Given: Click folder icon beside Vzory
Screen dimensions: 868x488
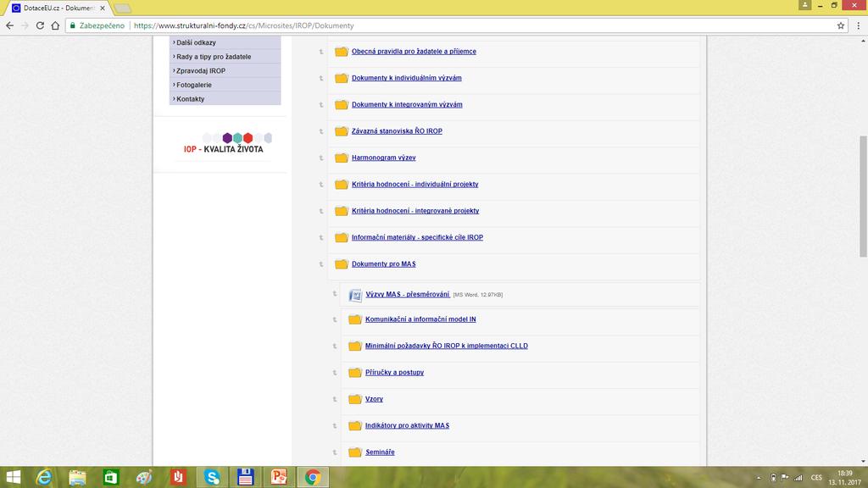Looking at the screenshot, I should pos(355,399).
